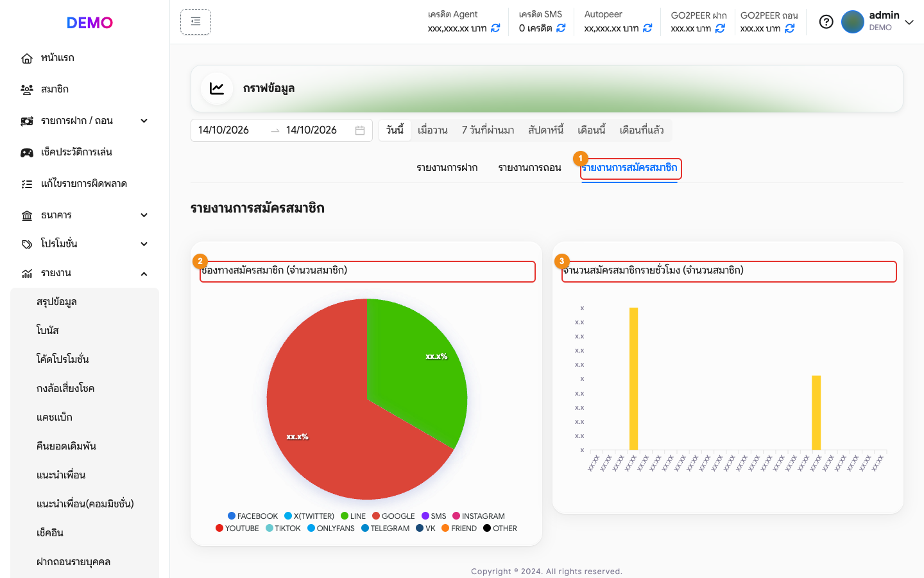Open the admin account dropdown arrow
Image resolution: width=924 pixels, height=578 pixels.
pyautogui.click(x=909, y=22)
